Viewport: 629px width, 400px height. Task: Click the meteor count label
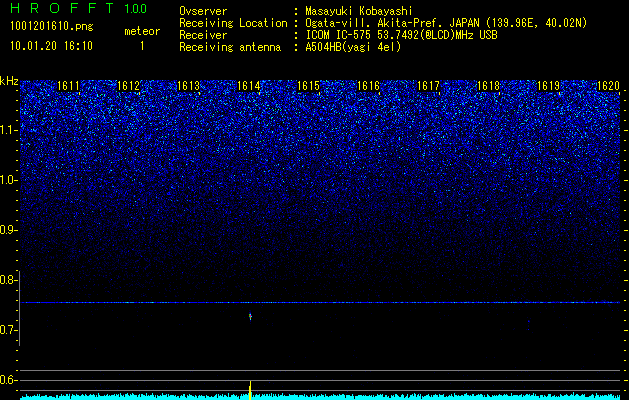tap(142, 31)
